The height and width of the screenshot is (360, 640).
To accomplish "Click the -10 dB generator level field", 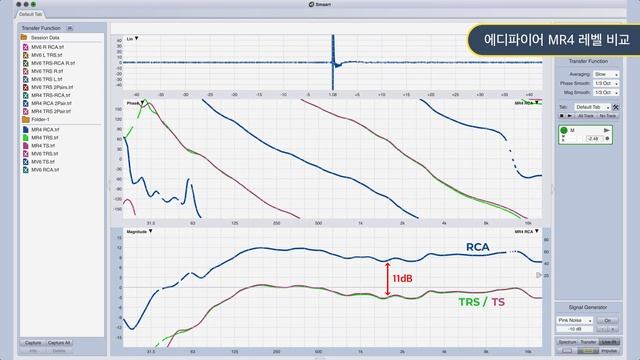I will tap(574, 329).
